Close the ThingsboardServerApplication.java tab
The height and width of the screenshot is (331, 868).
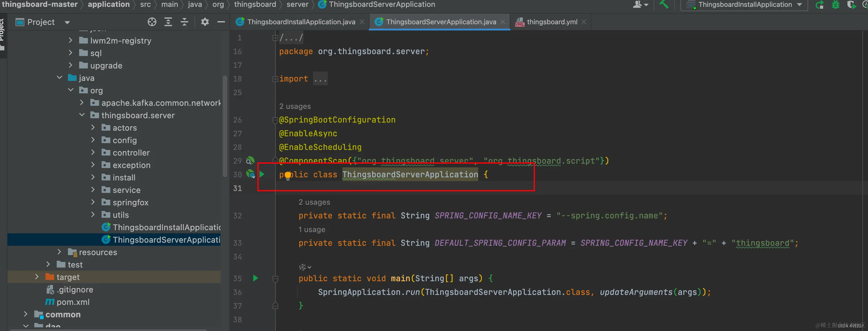tap(503, 22)
